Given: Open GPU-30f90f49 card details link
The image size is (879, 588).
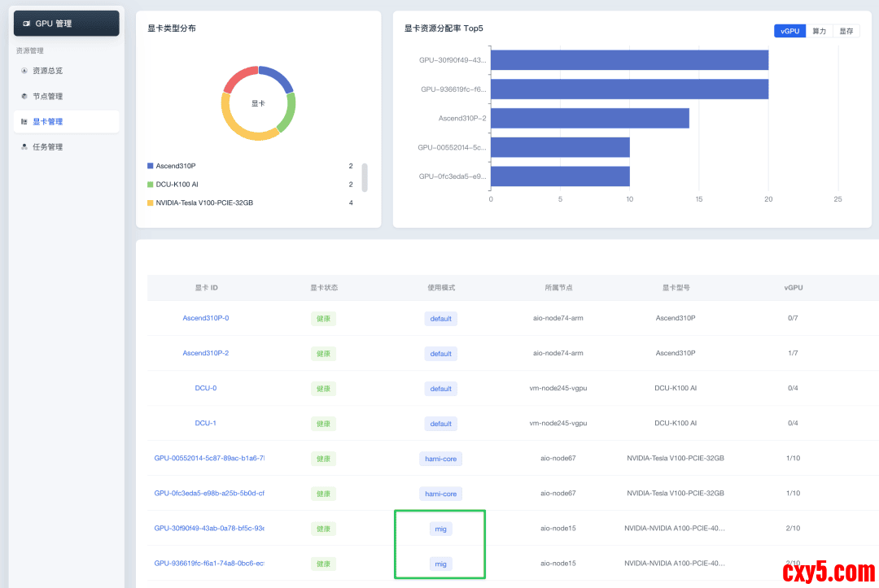Looking at the screenshot, I should 209,528.
